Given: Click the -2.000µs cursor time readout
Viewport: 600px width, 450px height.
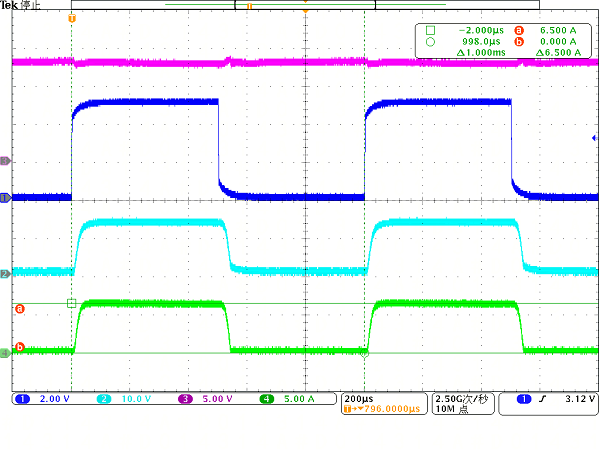Looking at the screenshot, I should pyautogui.click(x=481, y=31).
